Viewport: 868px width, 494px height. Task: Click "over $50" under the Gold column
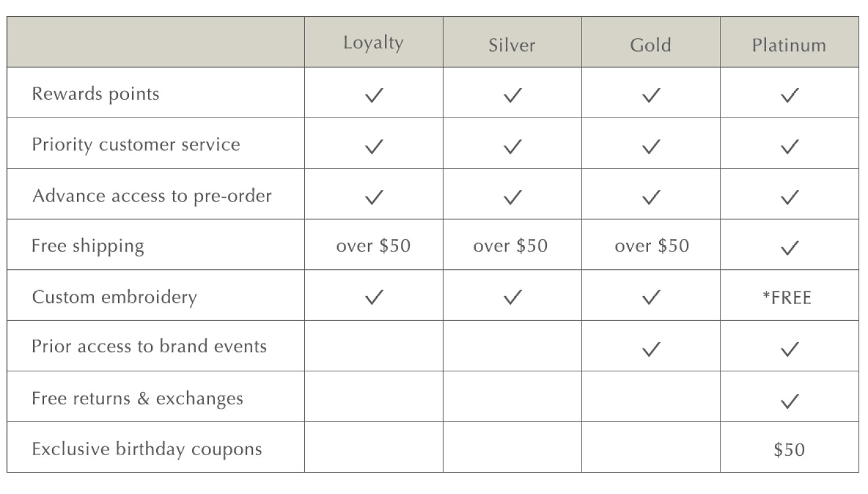coord(652,246)
